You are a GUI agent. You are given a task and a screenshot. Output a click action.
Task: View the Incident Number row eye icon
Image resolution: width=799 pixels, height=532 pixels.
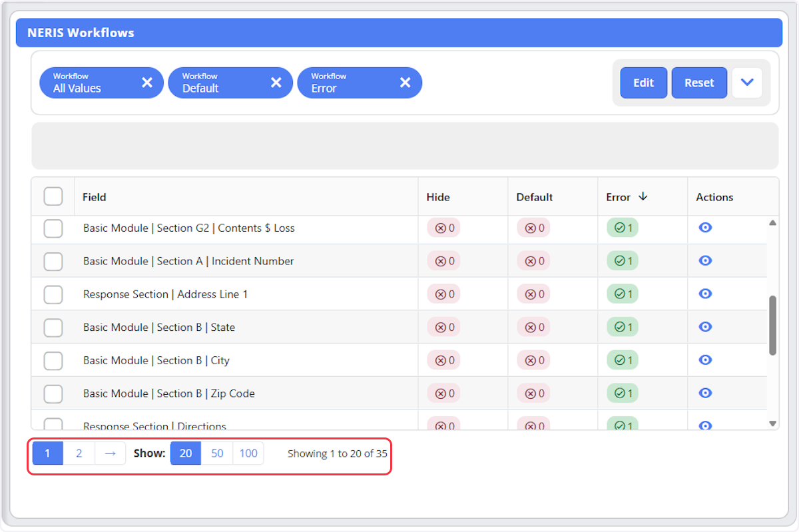(706, 260)
